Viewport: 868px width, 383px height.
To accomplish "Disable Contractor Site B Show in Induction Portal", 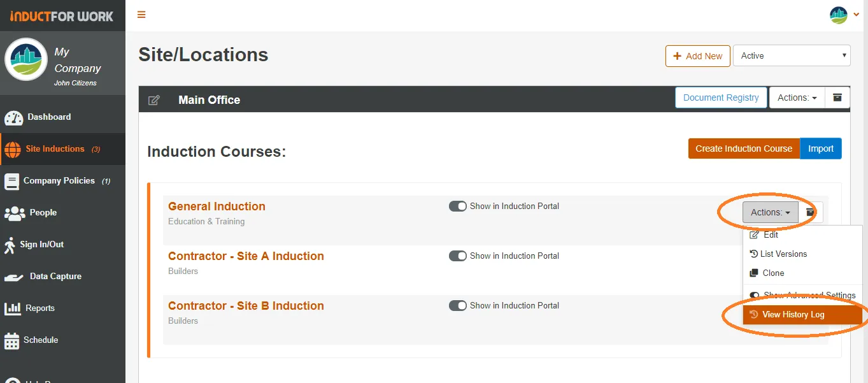I will (458, 306).
